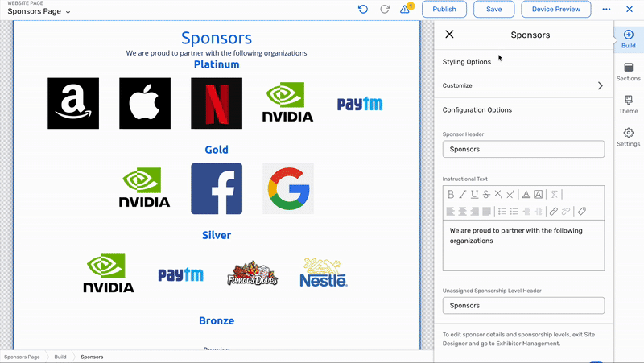
Task: Align text left
Action: [x=451, y=211]
